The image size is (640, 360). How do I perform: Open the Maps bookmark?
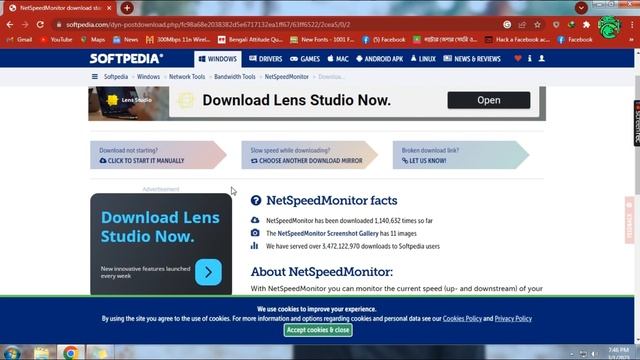tap(93, 40)
